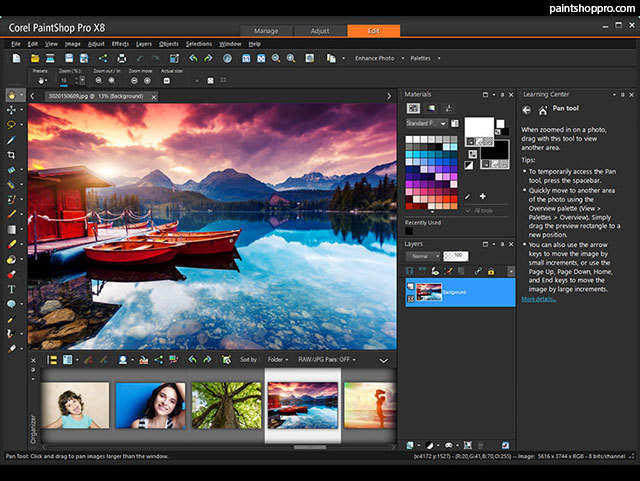
Task: Select the Crop tool
Action: (x=11, y=155)
